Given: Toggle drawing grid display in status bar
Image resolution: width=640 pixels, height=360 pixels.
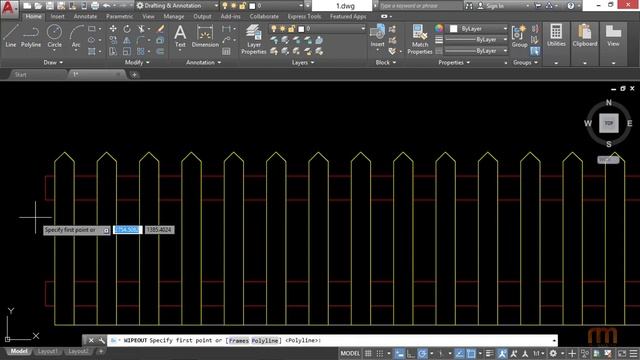Looking at the screenshot, I should pos(368,353).
